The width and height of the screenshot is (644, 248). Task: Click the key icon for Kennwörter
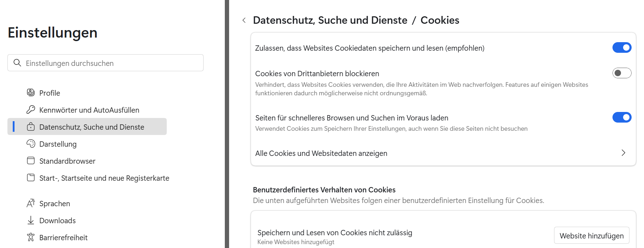tap(31, 110)
